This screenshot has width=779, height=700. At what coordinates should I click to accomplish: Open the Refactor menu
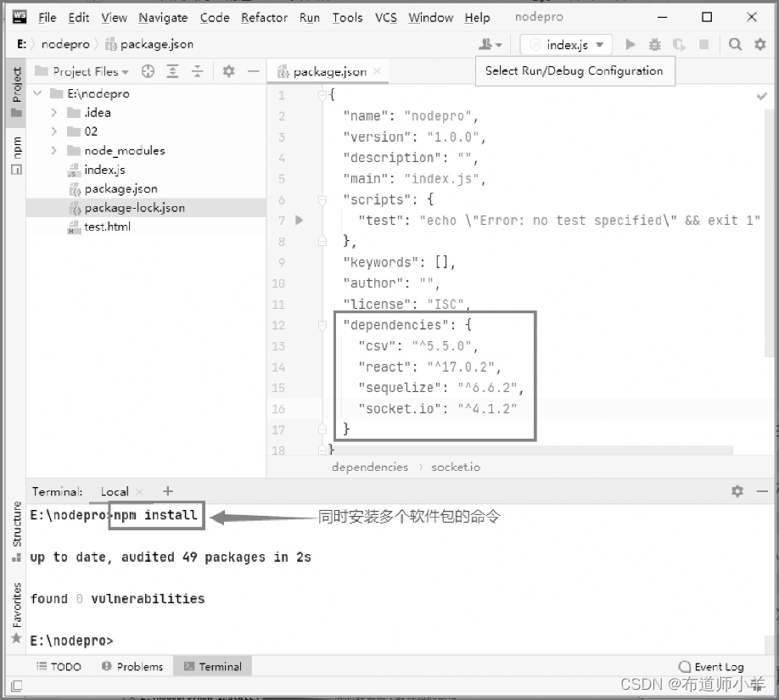pos(263,17)
